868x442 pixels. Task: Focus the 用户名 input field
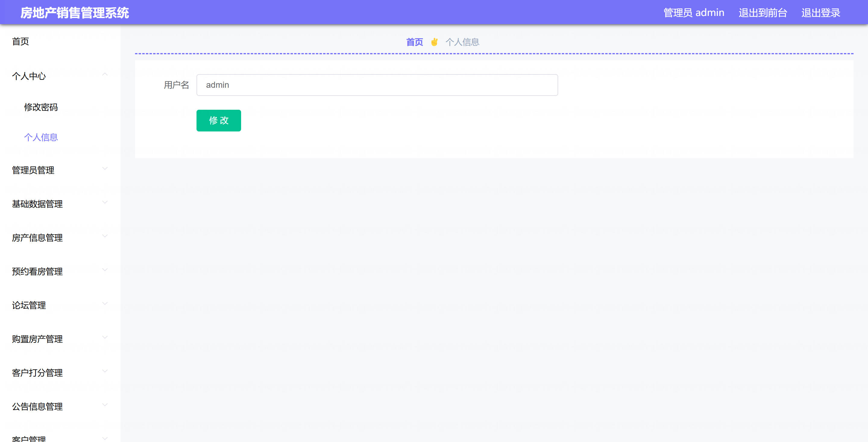tap(377, 85)
